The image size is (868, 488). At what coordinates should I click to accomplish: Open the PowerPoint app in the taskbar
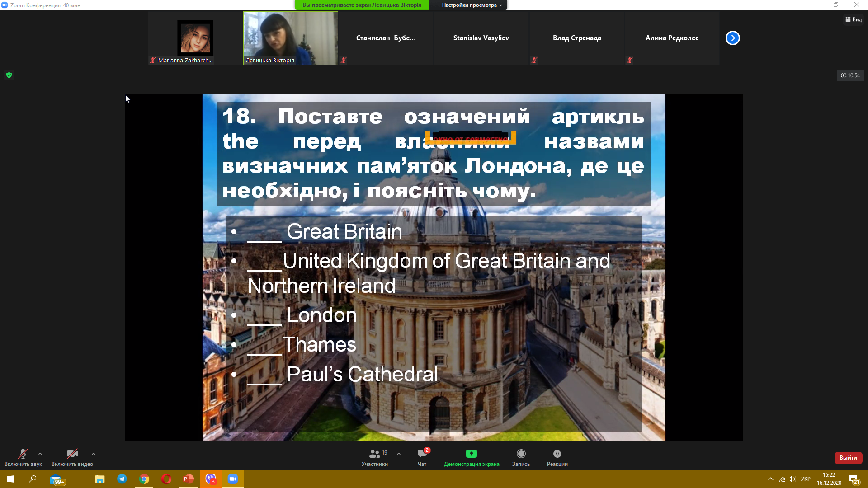pyautogui.click(x=188, y=479)
